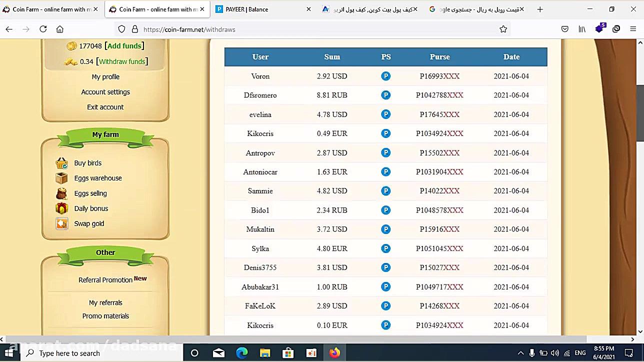Open the Eggs warehouse page
644x362 pixels.
tap(98, 178)
